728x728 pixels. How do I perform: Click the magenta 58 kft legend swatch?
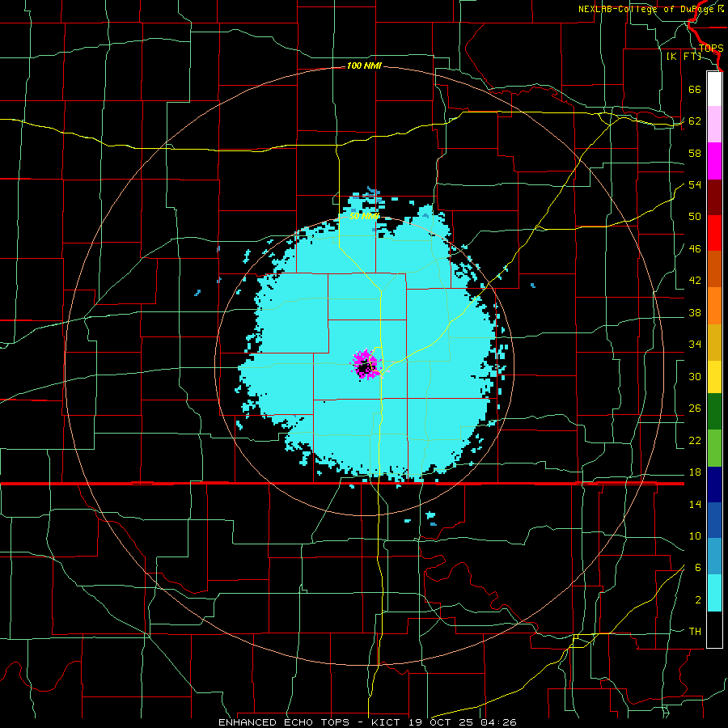pos(714,161)
